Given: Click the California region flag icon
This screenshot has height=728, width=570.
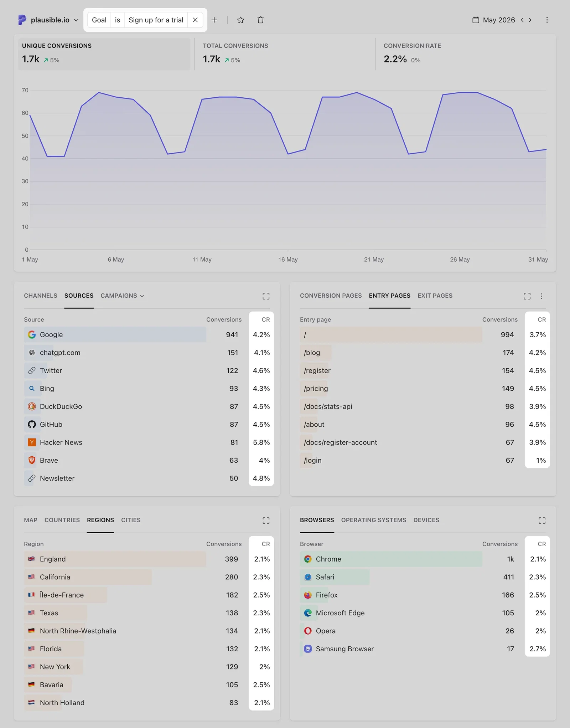Looking at the screenshot, I should [31, 576].
